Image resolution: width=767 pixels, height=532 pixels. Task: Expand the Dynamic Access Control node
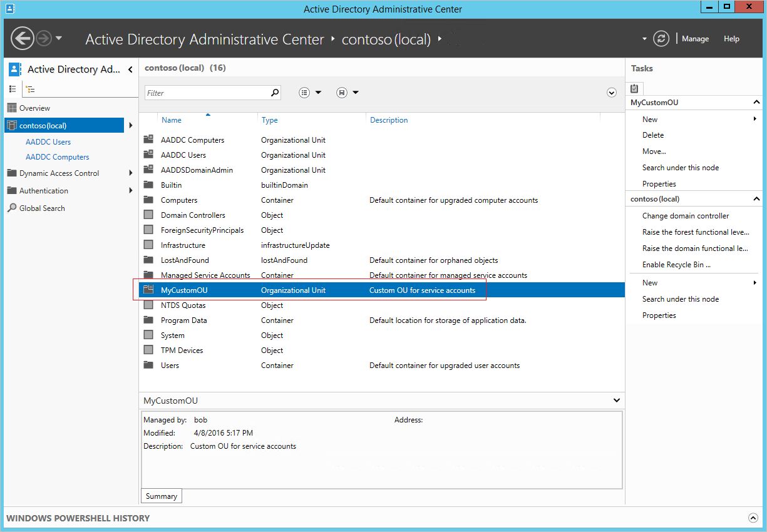point(130,173)
